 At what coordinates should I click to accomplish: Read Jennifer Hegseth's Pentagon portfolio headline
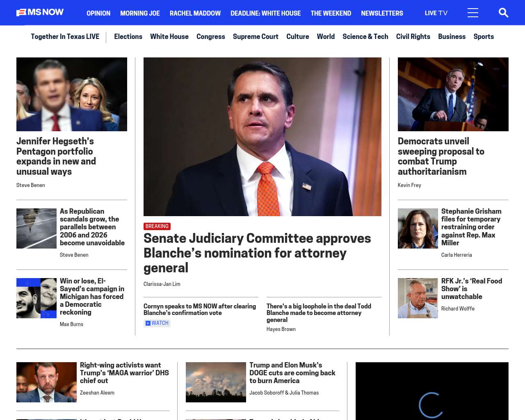56,156
